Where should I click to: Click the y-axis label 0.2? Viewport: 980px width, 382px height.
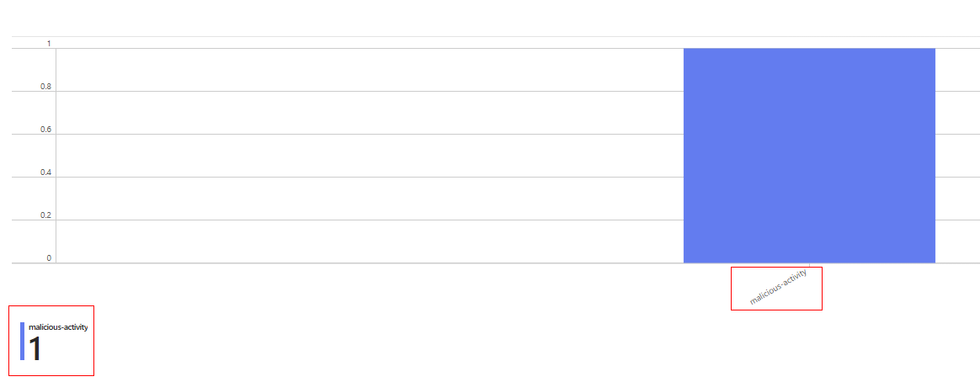tap(46, 215)
